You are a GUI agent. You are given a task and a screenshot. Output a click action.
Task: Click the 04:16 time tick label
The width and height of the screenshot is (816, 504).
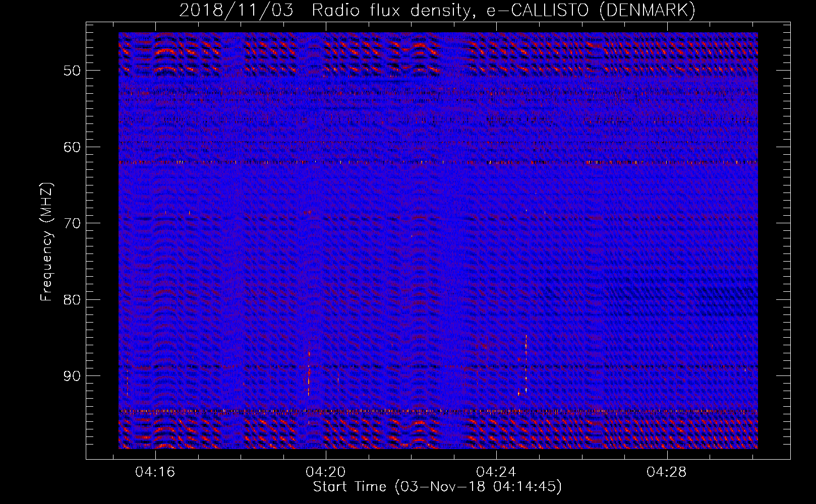click(x=155, y=472)
